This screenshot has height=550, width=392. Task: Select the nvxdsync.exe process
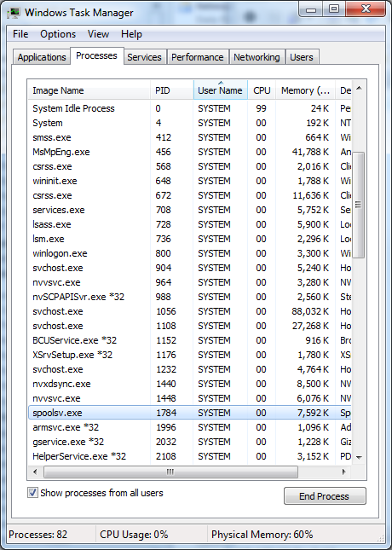click(x=190, y=384)
